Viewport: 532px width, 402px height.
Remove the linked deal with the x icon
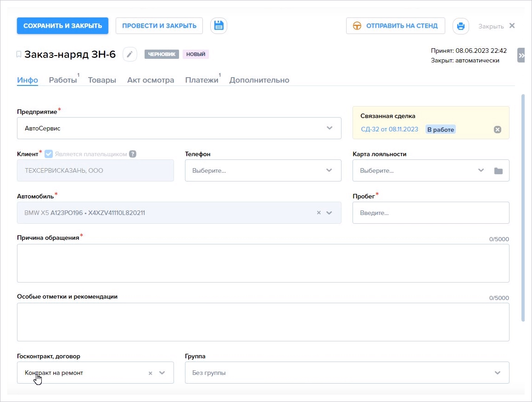[x=497, y=130]
